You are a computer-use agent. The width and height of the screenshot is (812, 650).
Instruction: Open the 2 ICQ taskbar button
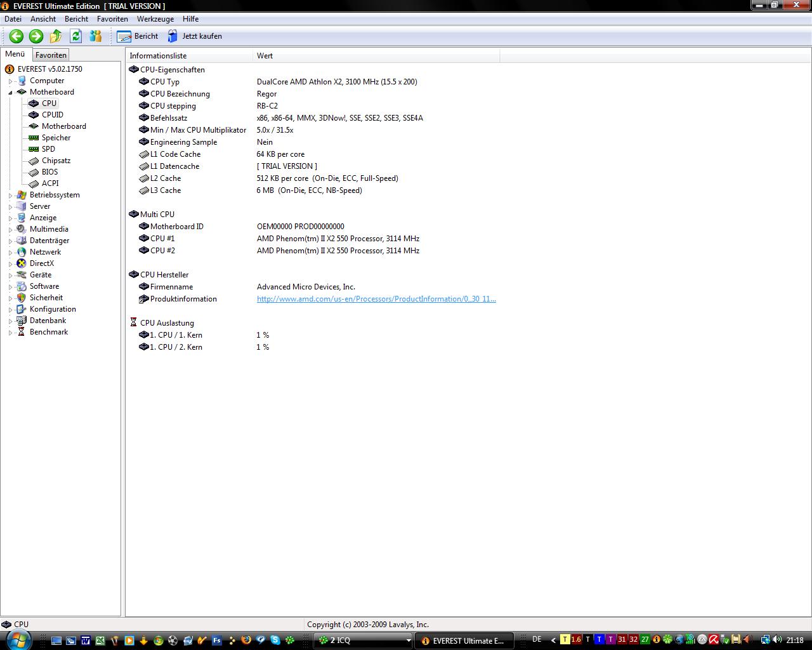click(363, 640)
